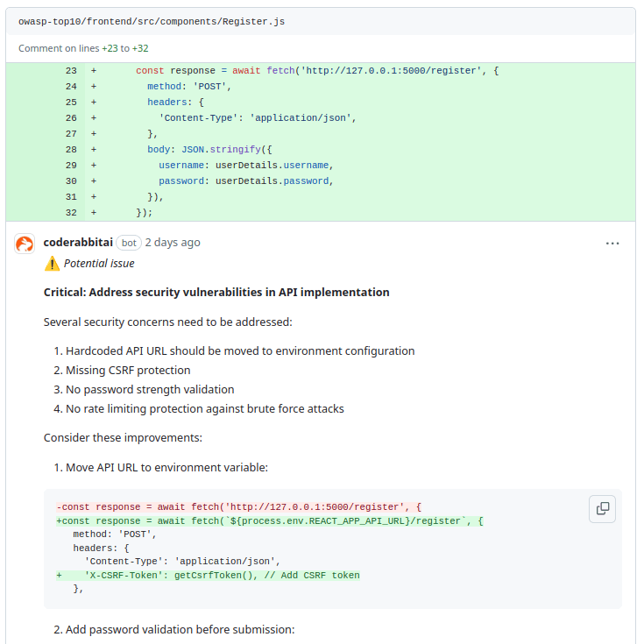Open the comment options three-dot menu

point(612,244)
